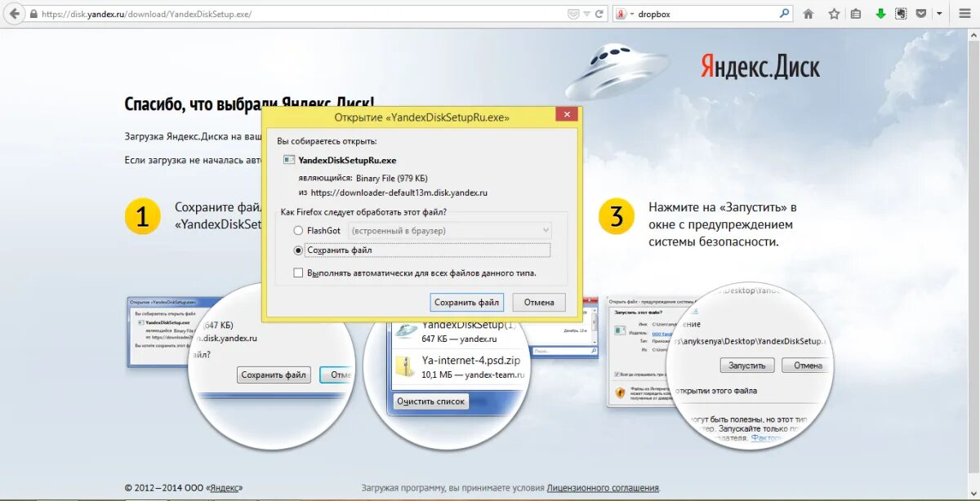The height and width of the screenshot is (501, 980).
Task: Reload the page with refresh icon
Action: pos(599,14)
